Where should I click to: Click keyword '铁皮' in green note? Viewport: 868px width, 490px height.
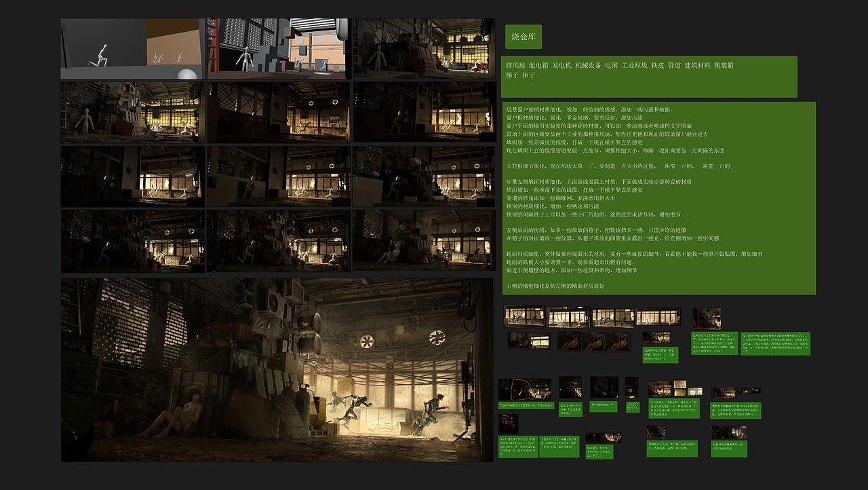[x=658, y=66]
